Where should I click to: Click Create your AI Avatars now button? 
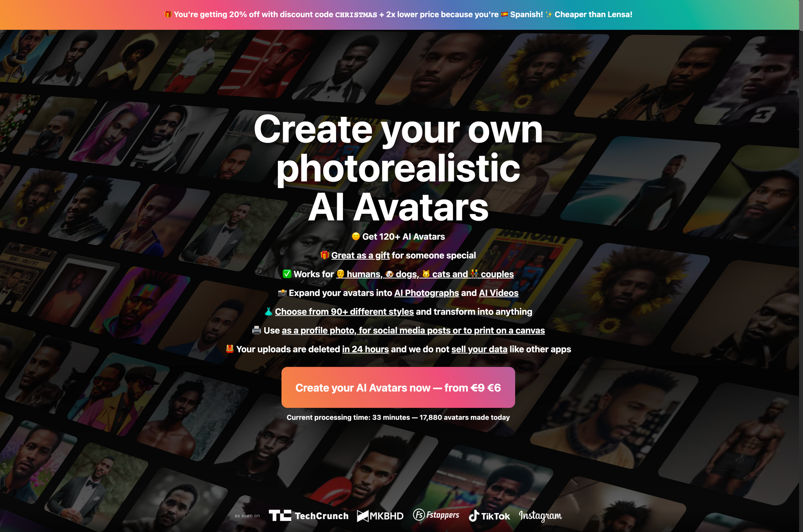[x=398, y=388]
